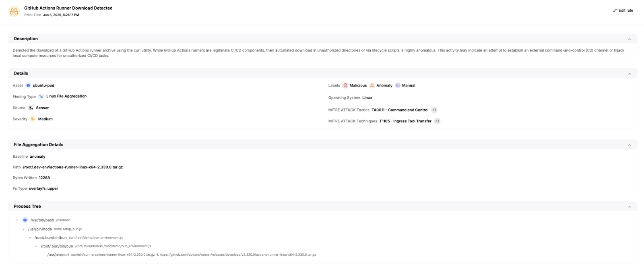The height and width of the screenshot is (267, 644).
Task: Click the Malicious label
Action: [358, 85]
